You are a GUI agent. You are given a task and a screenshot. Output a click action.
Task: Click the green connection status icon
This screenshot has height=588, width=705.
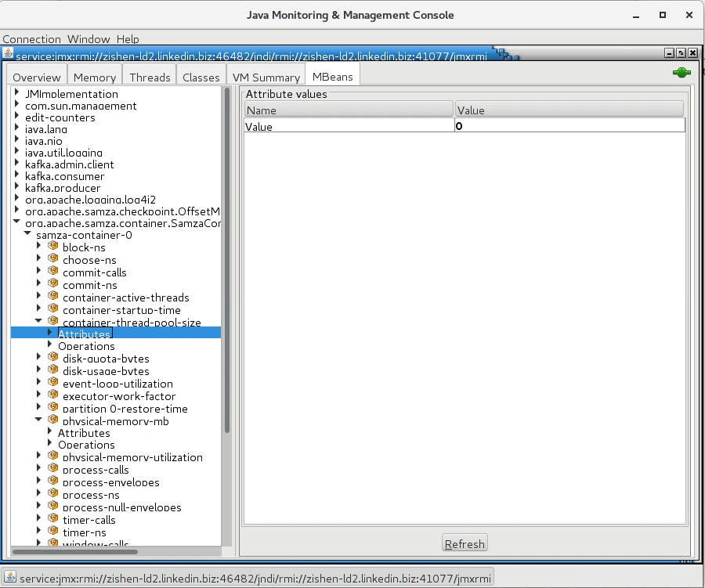pyautogui.click(x=681, y=72)
